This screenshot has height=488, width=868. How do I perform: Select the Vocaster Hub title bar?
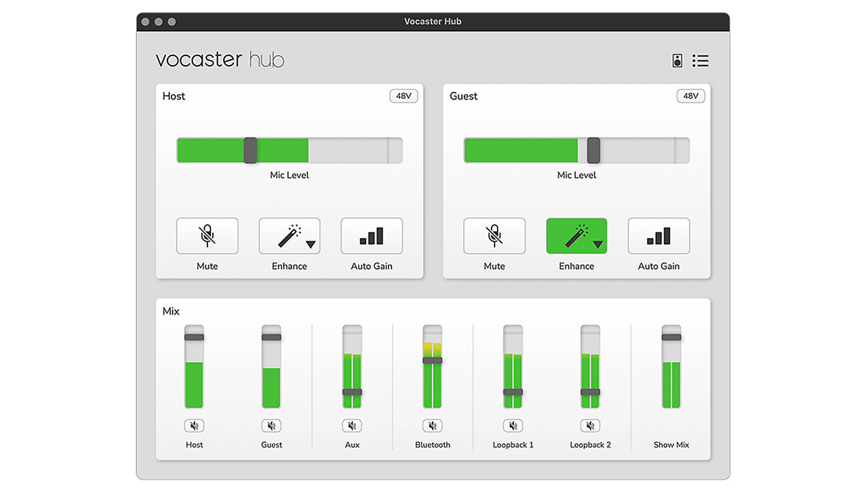tap(433, 21)
